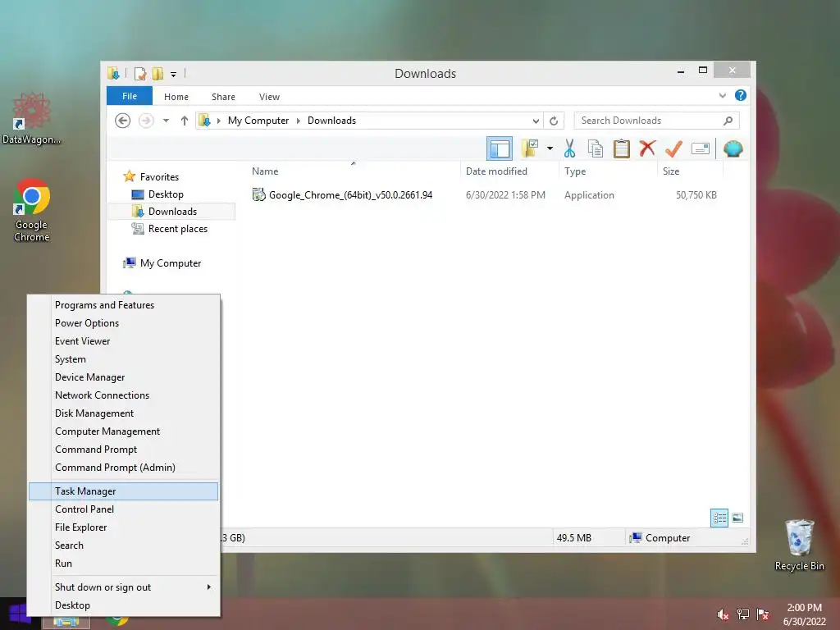Open the Quick Access Toolbar customize dropdown
Screen dimensions: 840x630
click(x=174, y=74)
